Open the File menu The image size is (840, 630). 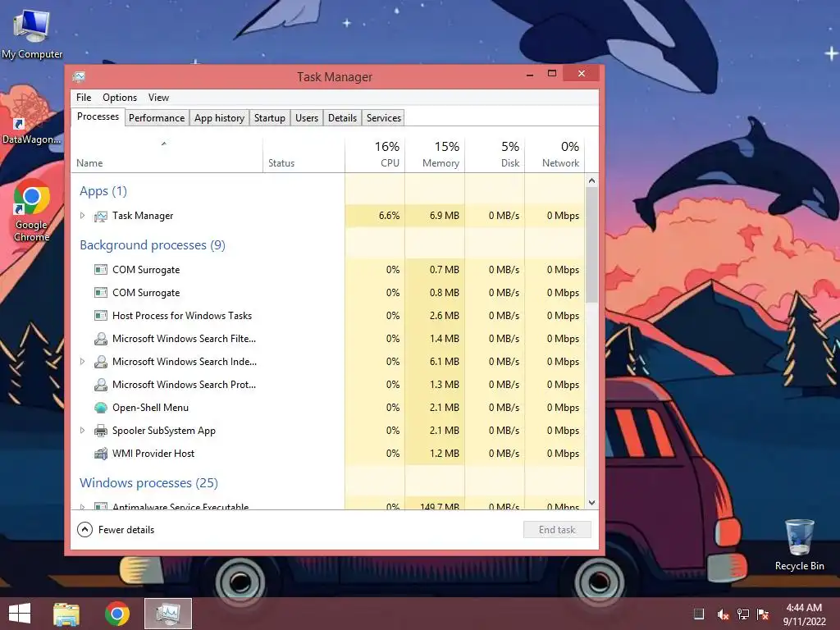[x=84, y=98]
